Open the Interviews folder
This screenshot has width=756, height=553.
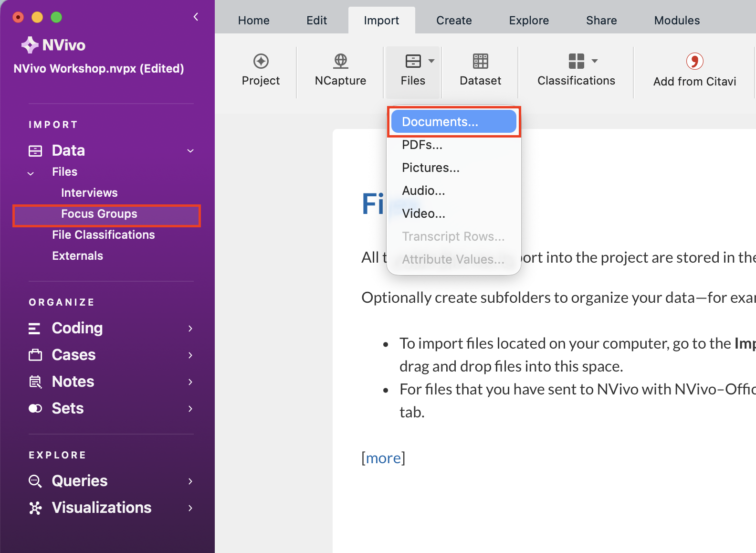[x=89, y=193]
